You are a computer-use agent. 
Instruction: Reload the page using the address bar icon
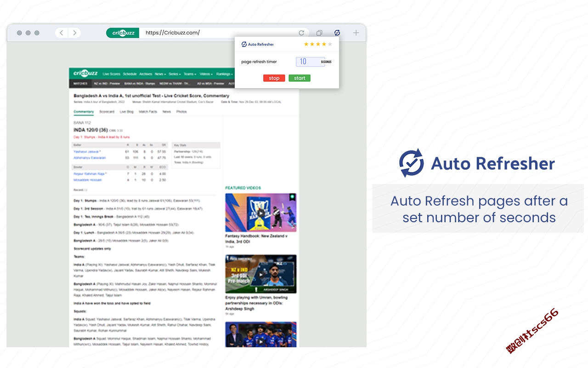(x=301, y=33)
